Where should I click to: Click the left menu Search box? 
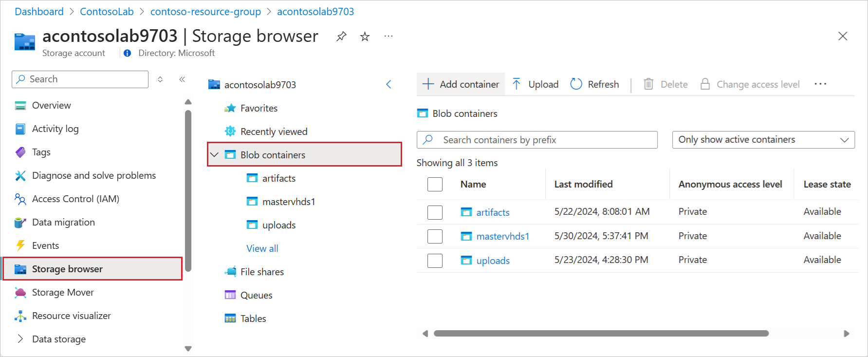point(80,79)
